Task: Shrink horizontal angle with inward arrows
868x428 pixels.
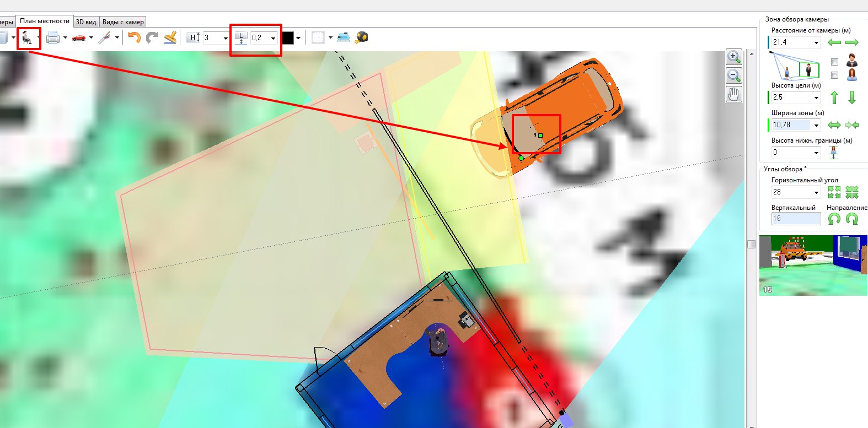Action: pos(852,192)
